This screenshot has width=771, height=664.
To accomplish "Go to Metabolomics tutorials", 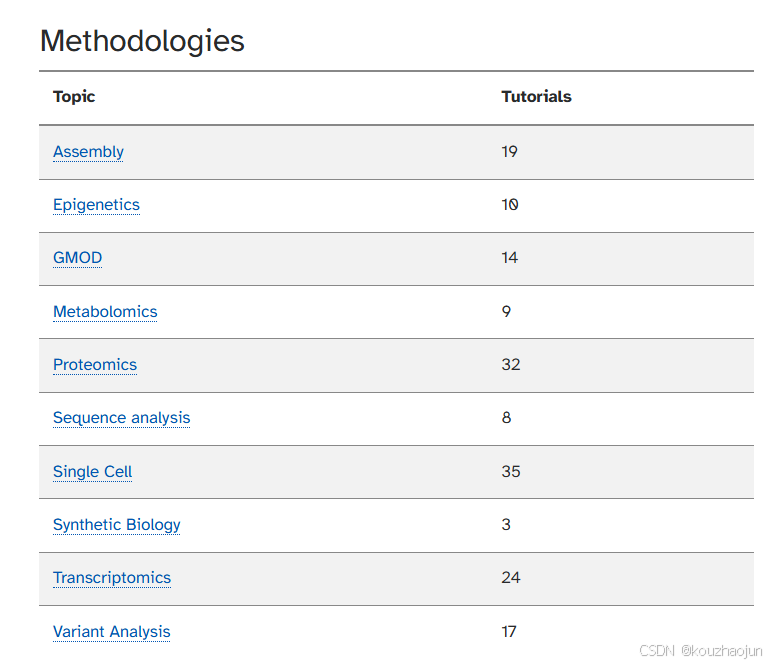I will click(105, 312).
